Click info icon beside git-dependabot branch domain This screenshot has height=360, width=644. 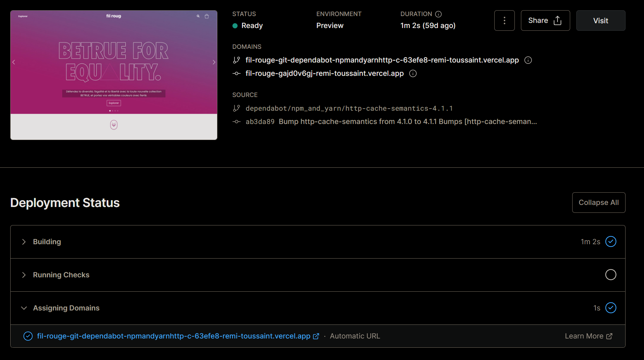[528, 60]
